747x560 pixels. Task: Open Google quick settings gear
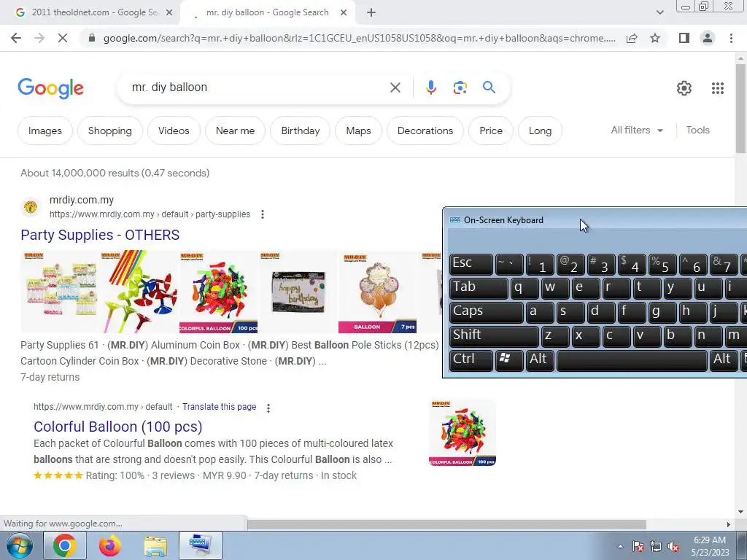tap(684, 87)
